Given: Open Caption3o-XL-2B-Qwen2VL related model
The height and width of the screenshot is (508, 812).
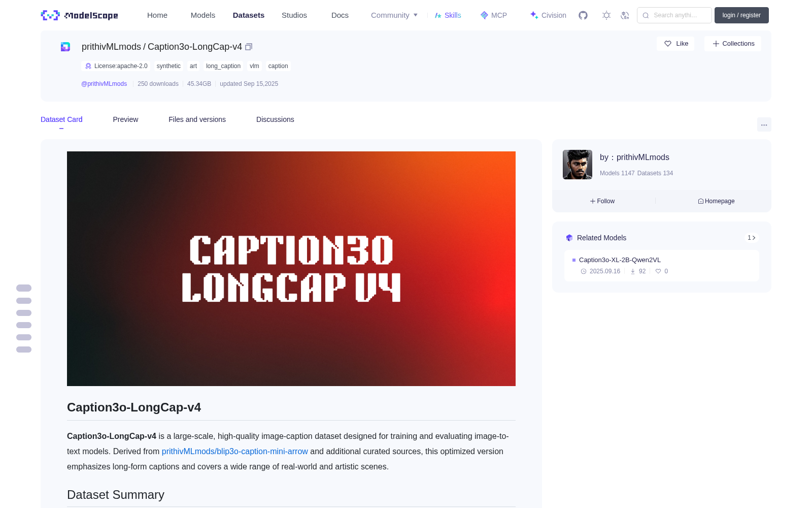Looking at the screenshot, I should tap(620, 260).
